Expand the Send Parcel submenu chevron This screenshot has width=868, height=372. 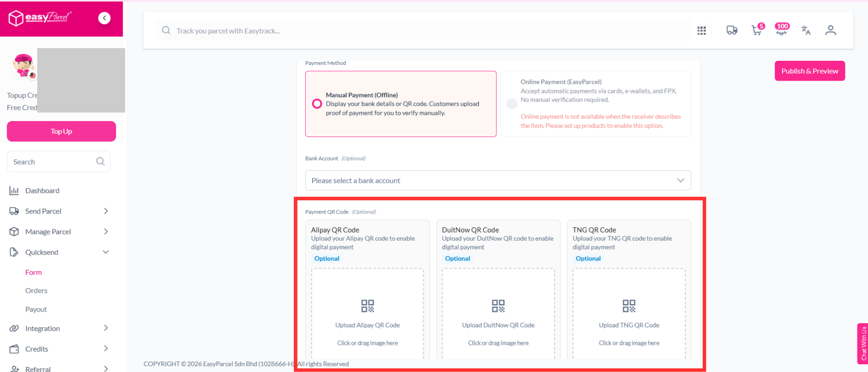point(106,211)
